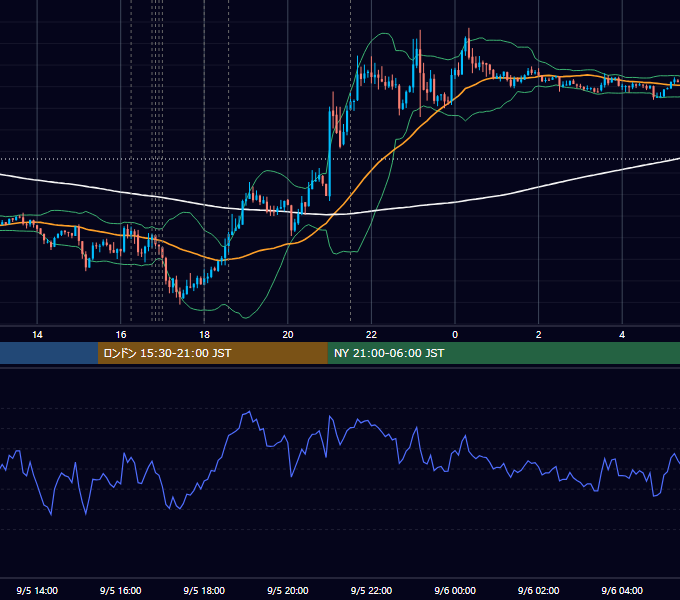Image resolution: width=680 pixels, height=600 pixels.
Task: Click the NY 21:00-06:00 JST session bar
Action: click(503, 353)
